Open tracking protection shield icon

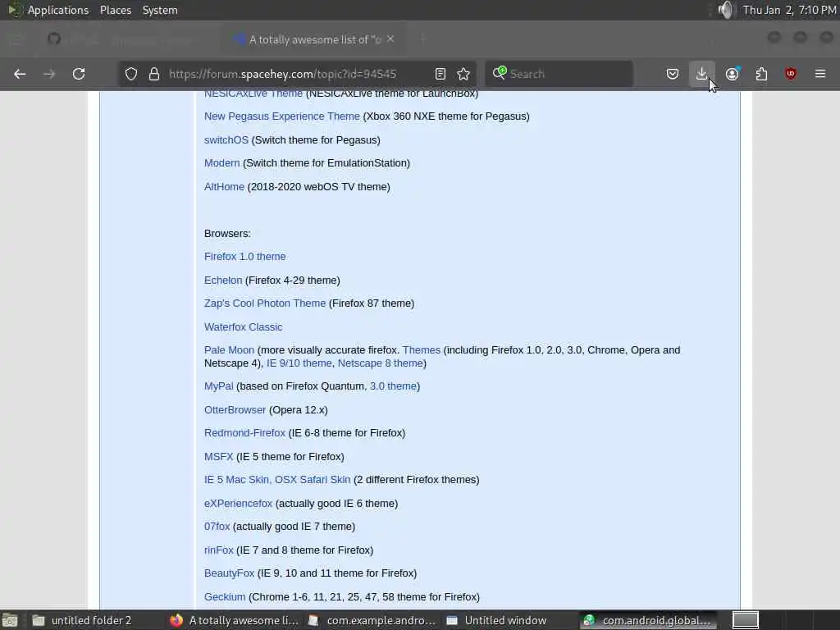[x=131, y=74]
